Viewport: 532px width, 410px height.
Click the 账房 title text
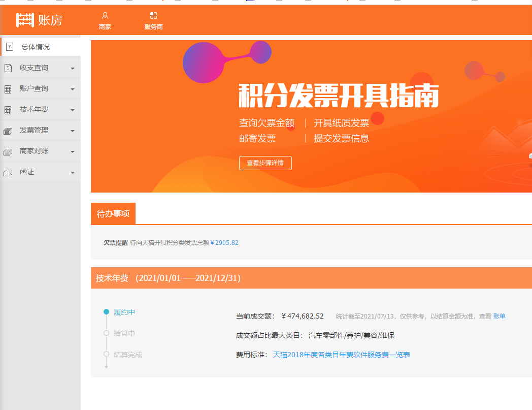coord(50,20)
